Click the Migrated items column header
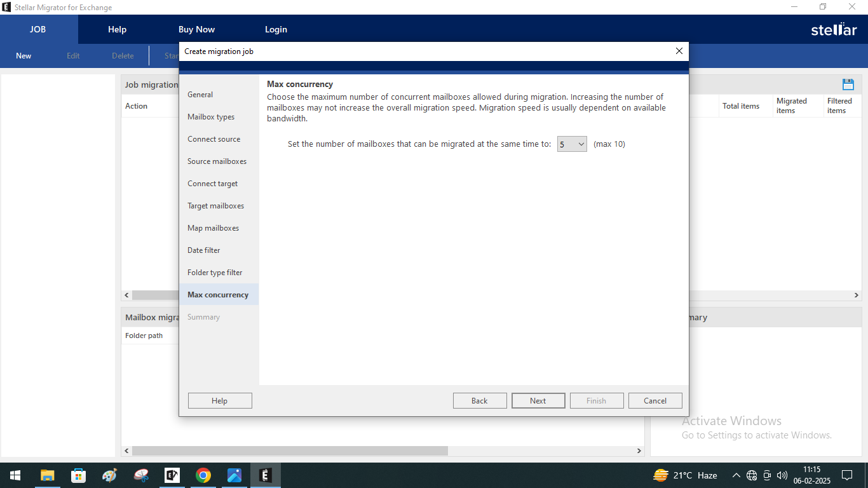868x488 pixels. pos(798,106)
